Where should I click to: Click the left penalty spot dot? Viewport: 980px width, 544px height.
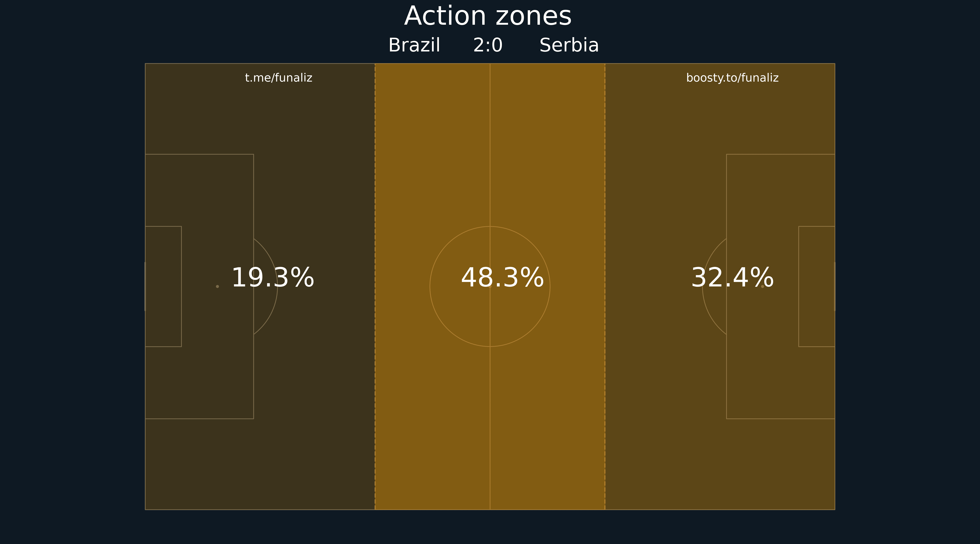217,286
